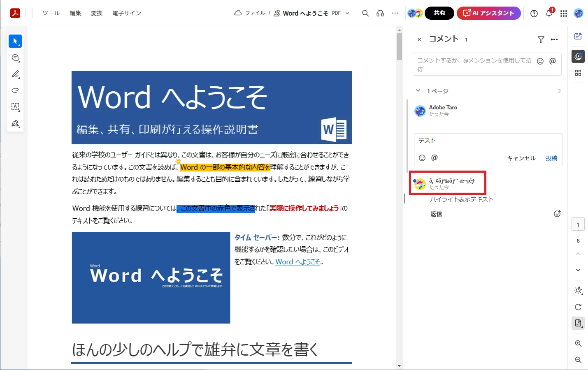588x370 pixels.
Task: Open the 変換 menu
Action: 97,13
